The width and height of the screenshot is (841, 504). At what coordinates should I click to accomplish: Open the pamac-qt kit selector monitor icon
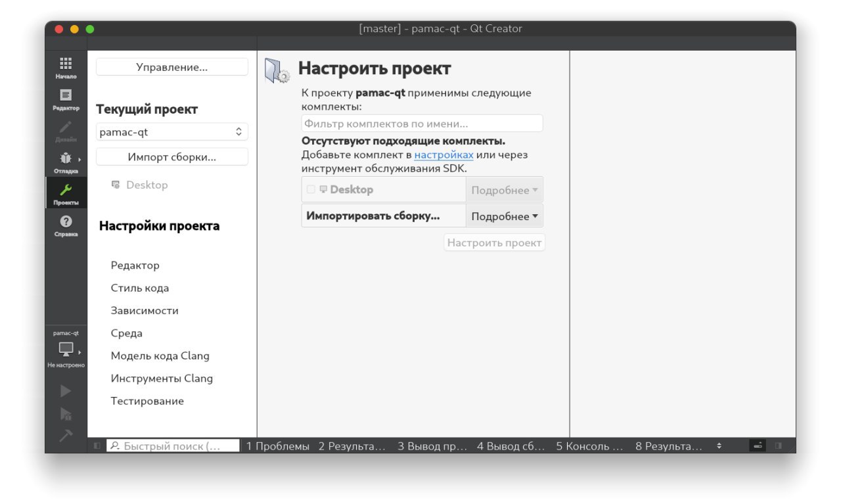pos(66,349)
